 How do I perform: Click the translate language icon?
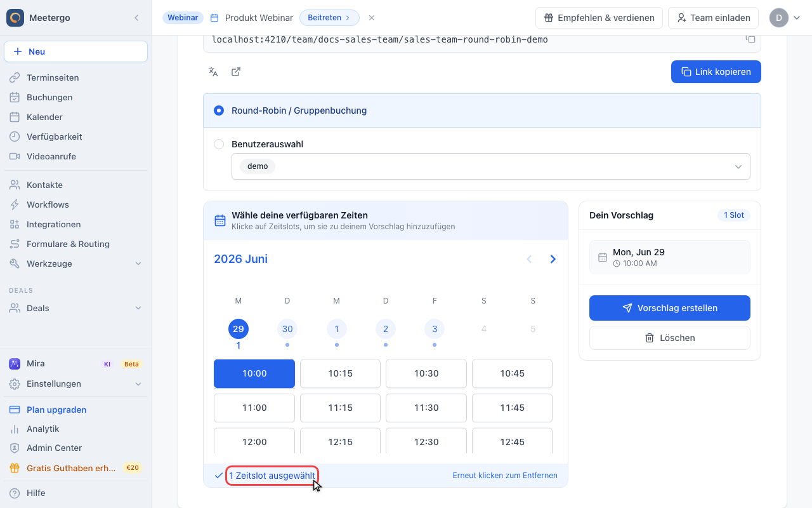click(x=213, y=72)
